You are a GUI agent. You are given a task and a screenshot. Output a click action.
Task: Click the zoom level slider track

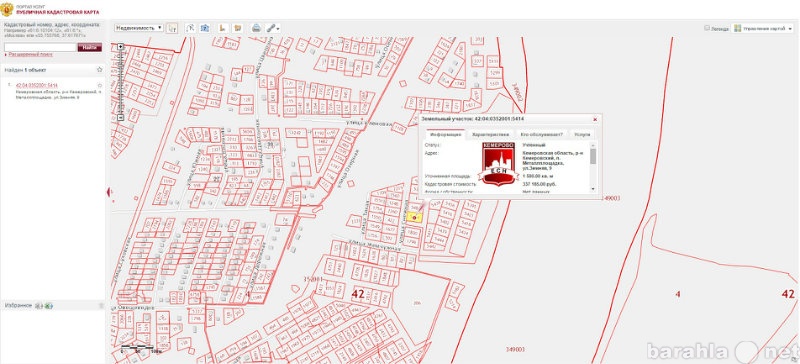[120, 82]
